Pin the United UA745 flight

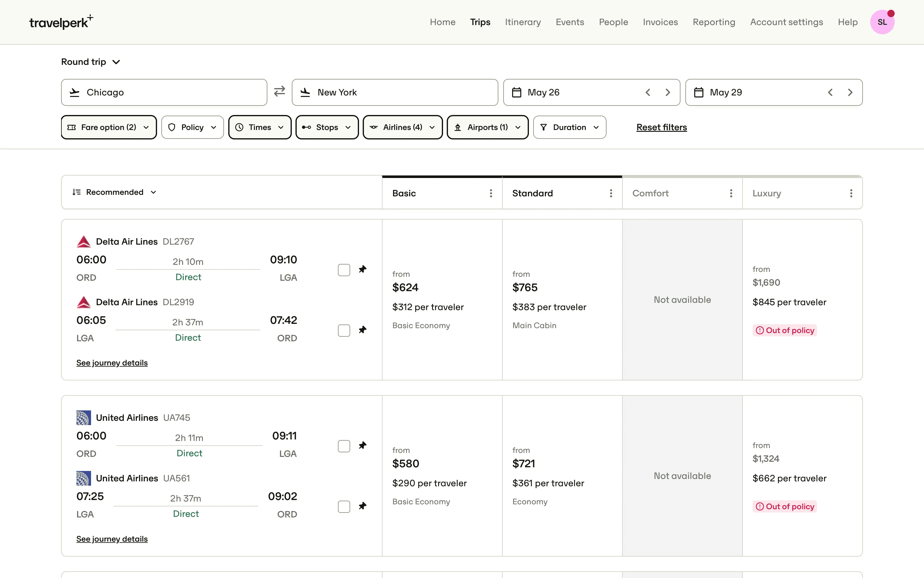tap(363, 445)
